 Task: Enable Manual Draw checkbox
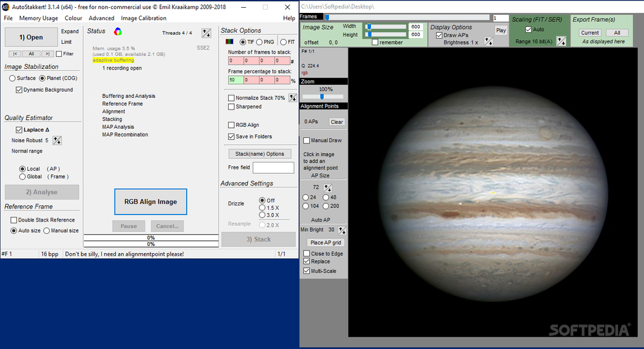click(307, 140)
